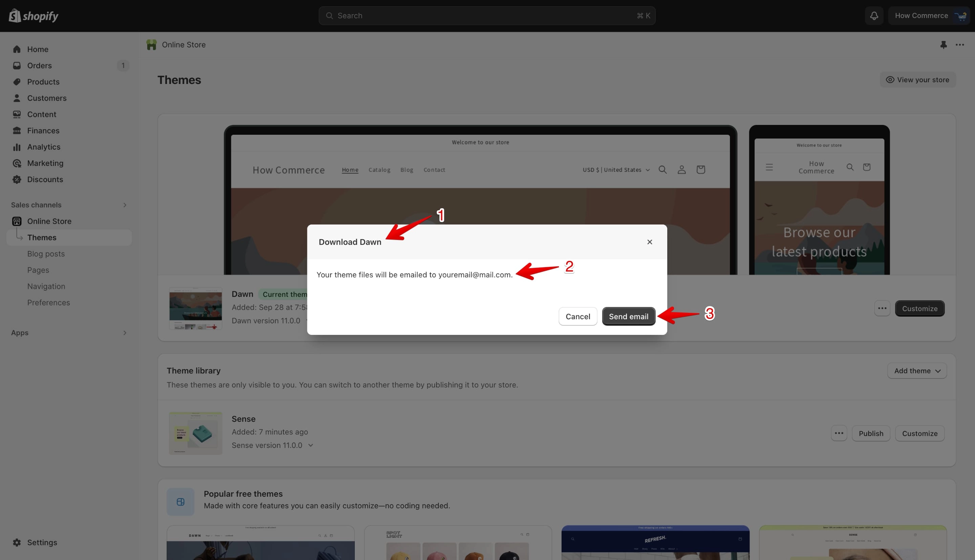Open Products in the sidebar

coord(69,82)
